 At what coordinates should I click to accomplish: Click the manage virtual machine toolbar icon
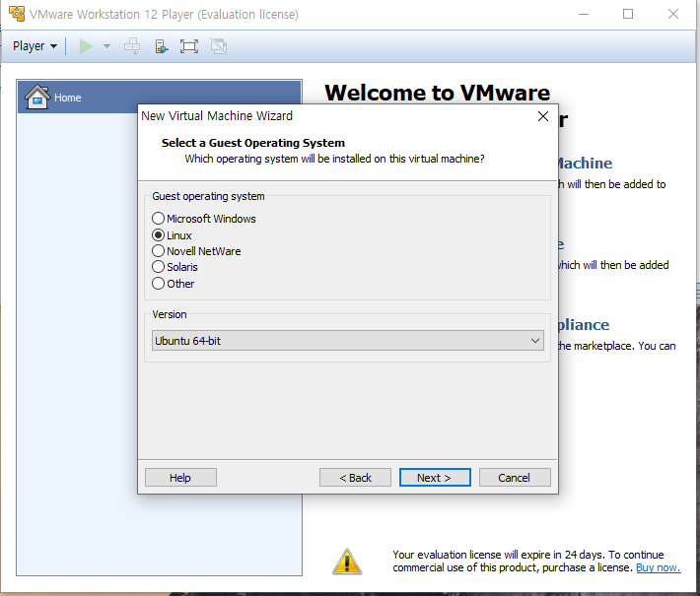point(161,46)
